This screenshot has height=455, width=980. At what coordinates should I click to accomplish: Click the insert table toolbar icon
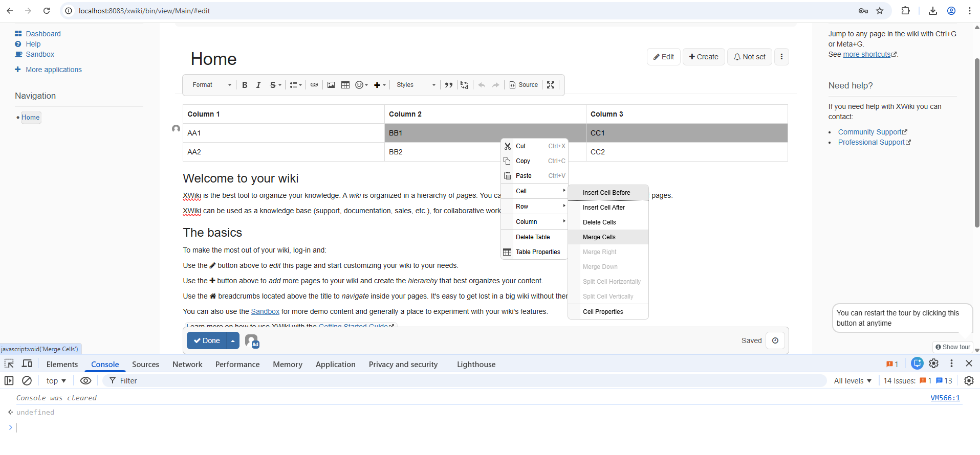(x=345, y=85)
